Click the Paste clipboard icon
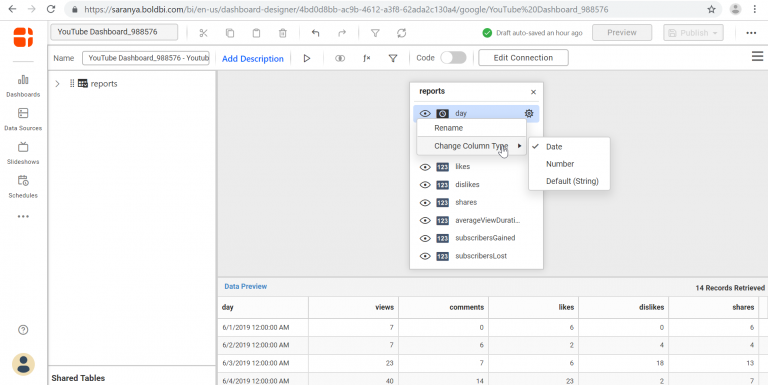This screenshot has width=768, height=385. [x=256, y=33]
